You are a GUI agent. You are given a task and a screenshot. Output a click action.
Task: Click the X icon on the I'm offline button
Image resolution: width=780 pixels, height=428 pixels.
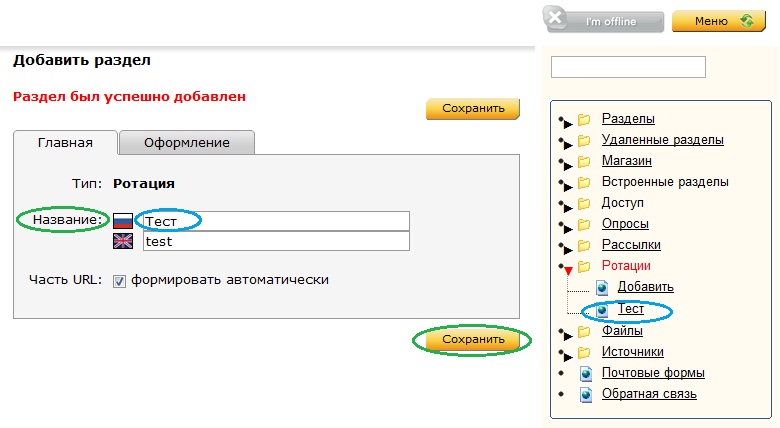click(x=555, y=18)
